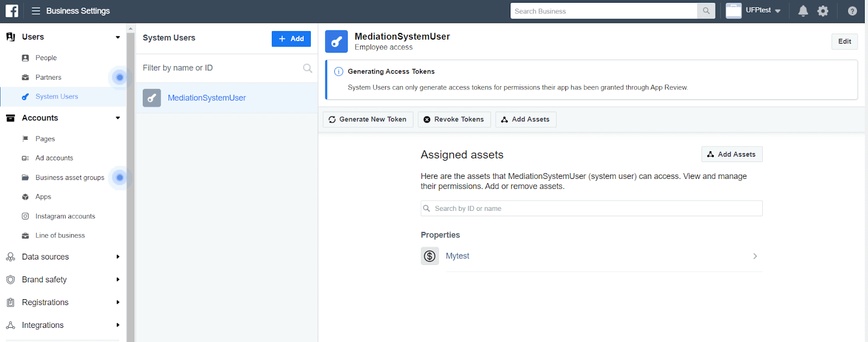
Task: Click the Accounts section icon
Action: pos(10,118)
